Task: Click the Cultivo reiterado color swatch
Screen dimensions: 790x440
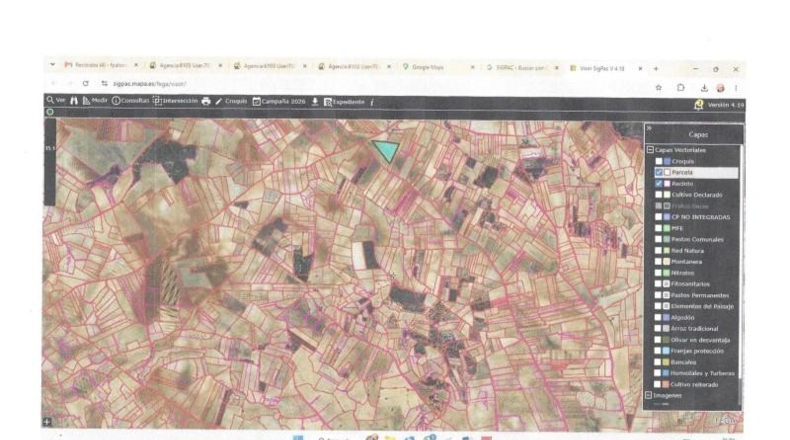Action: (x=666, y=385)
